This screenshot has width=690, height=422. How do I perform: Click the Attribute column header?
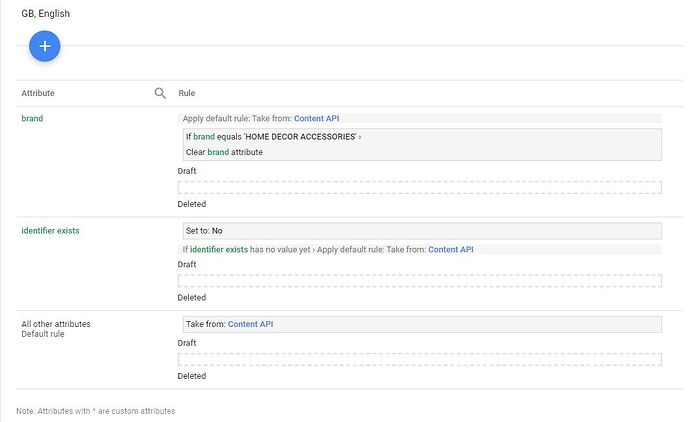38,93
